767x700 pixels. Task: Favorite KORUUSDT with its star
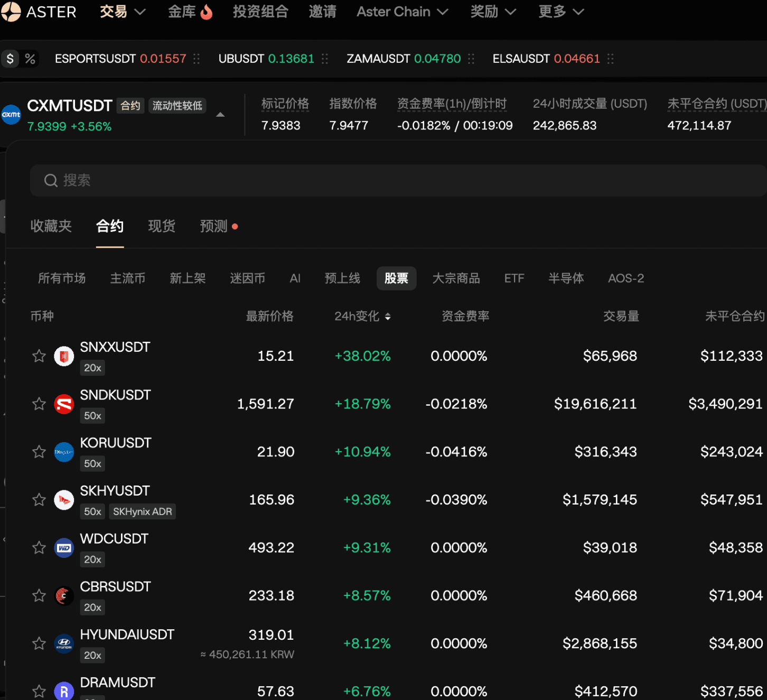pyautogui.click(x=39, y=452)
